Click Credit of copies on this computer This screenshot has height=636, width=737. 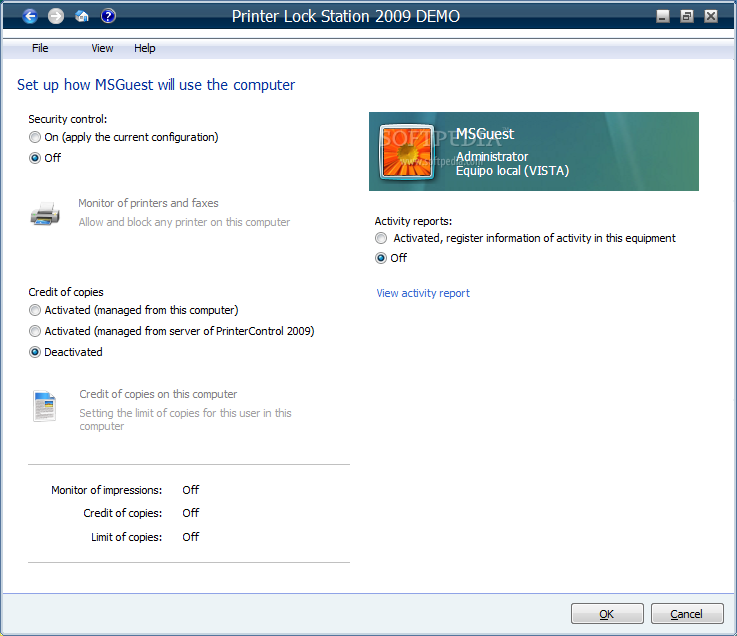click(158, 394)
